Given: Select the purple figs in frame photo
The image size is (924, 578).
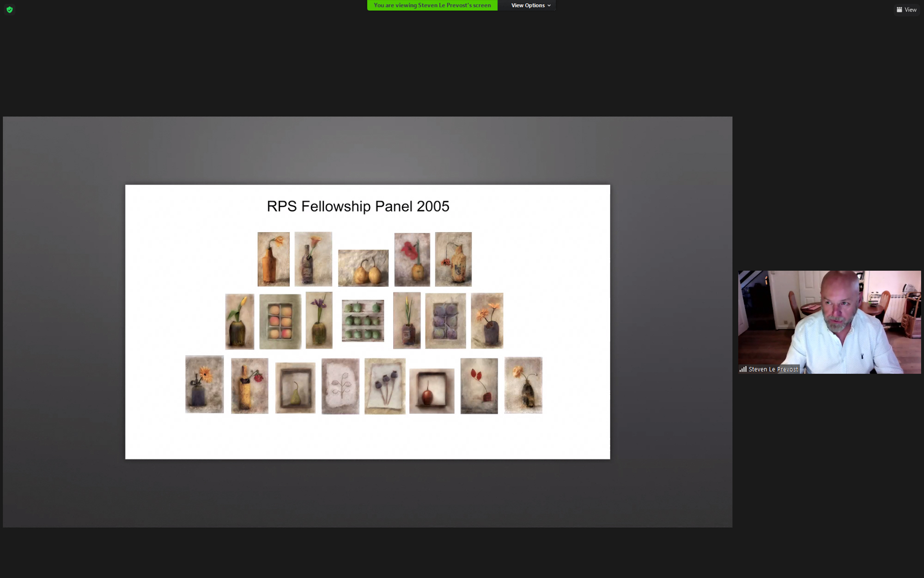Looking at the screenshot, I should coord(445,320).
